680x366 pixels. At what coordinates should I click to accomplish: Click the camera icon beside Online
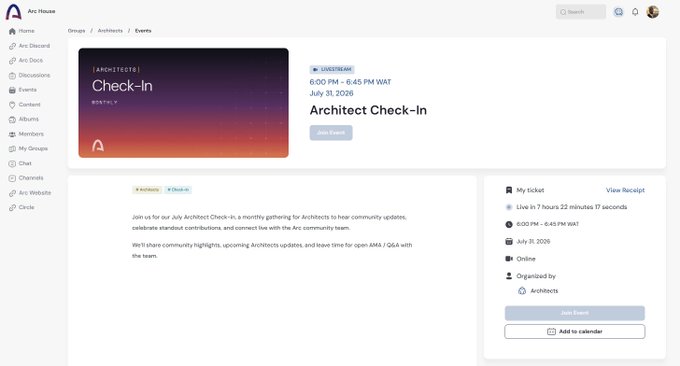point(509,259)
